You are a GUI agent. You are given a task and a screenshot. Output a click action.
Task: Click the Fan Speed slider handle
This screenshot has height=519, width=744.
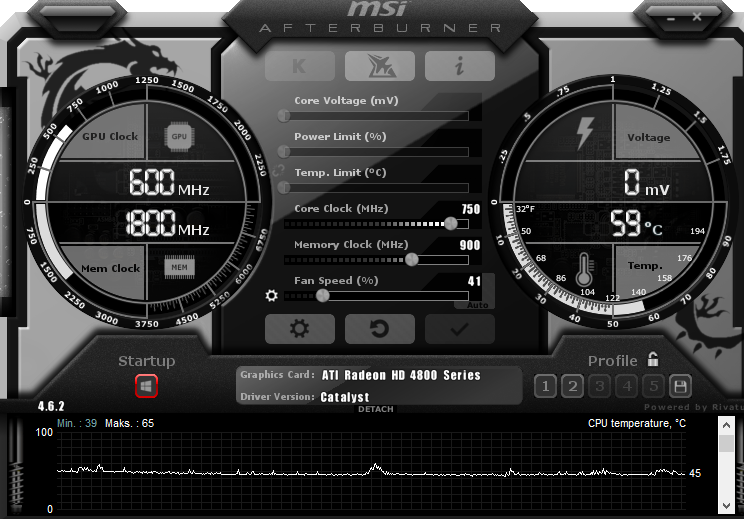[323, 296]
